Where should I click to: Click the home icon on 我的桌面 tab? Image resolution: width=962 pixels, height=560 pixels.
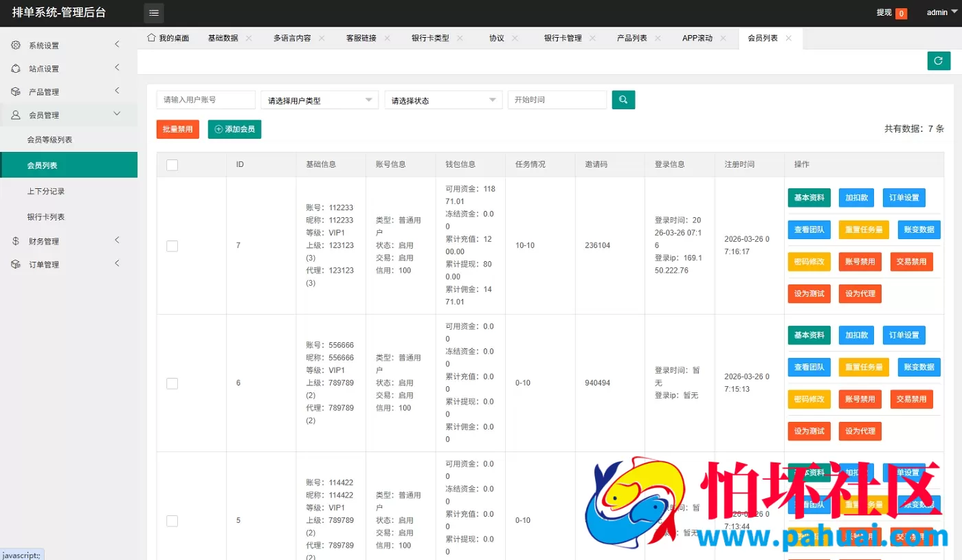(151, 38)
